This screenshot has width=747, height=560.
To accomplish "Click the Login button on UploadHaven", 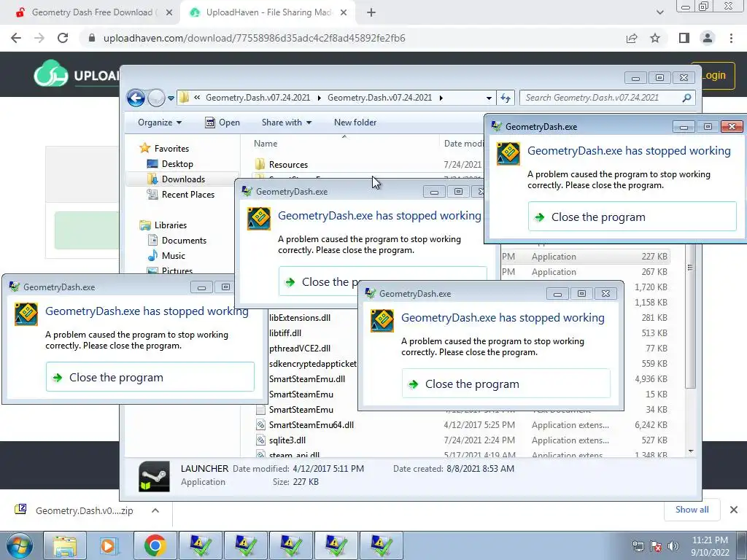I will [713, 75].
